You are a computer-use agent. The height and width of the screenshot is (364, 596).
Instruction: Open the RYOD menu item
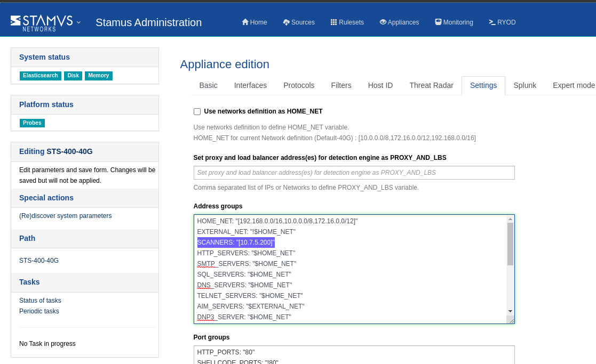[502, 22]
